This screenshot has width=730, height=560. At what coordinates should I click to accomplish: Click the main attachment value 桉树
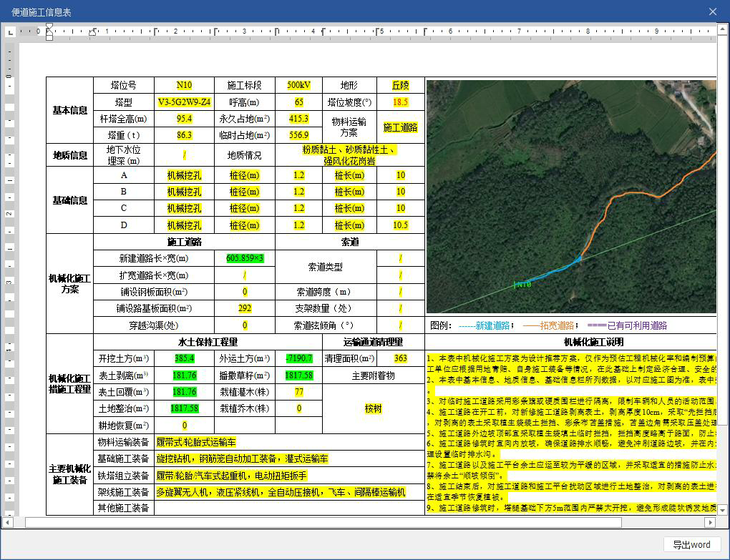pos(374,409)
